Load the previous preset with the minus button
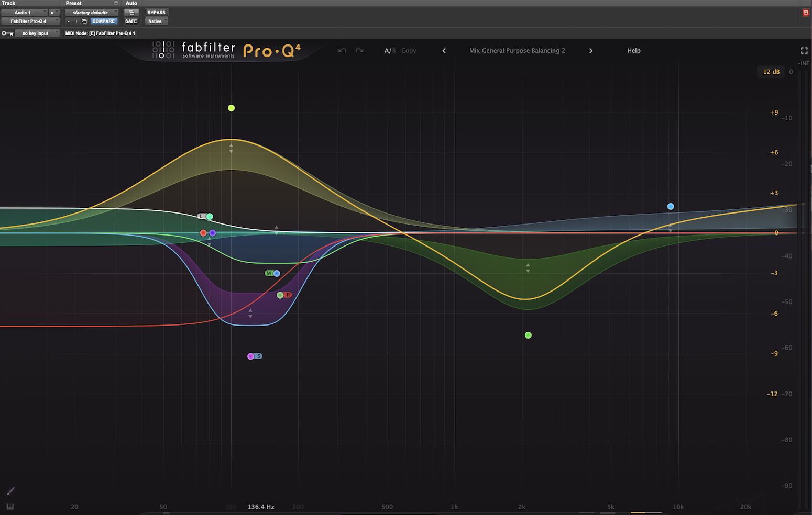812x515 pixels. [69, 21]
